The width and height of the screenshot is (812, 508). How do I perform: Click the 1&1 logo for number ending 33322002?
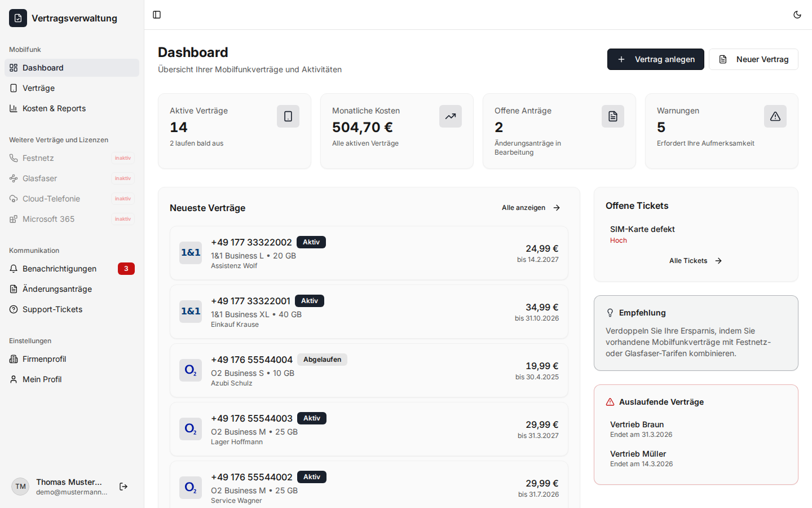191,253
